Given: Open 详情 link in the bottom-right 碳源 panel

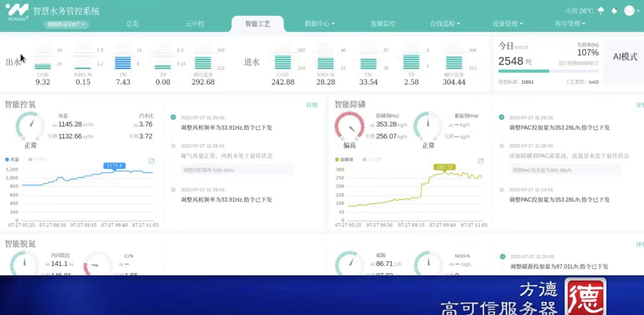Looking at the screenshot, I should coord(640,244).
